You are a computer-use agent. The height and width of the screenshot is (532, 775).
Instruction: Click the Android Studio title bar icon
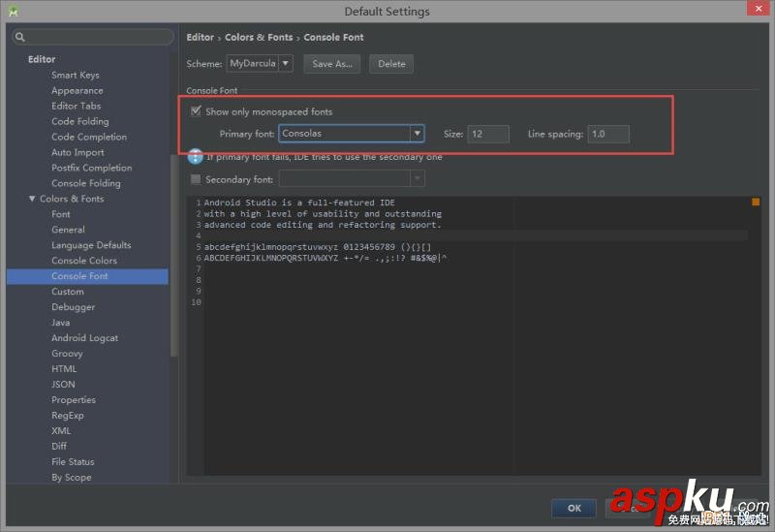point(14,11)
